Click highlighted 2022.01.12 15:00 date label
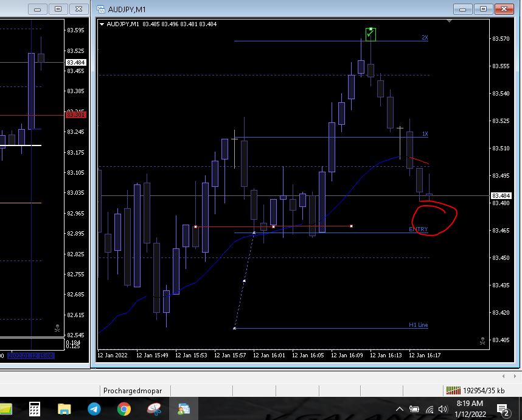 tap(31, 355)
